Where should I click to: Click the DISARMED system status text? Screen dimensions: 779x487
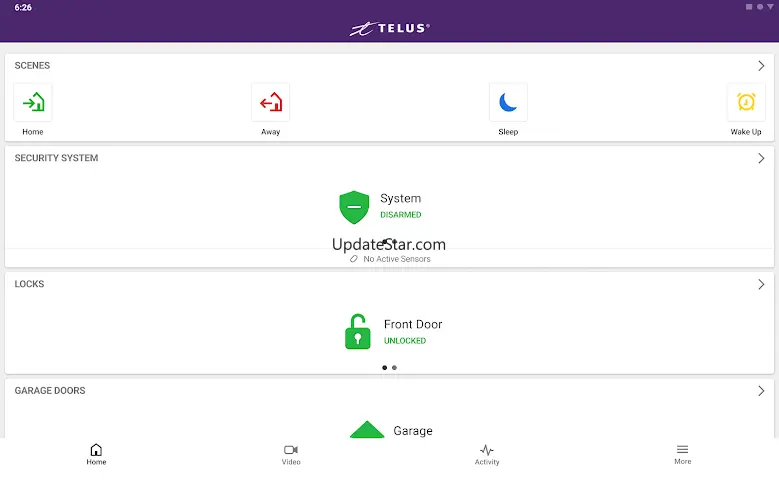[x=401, y=215]
